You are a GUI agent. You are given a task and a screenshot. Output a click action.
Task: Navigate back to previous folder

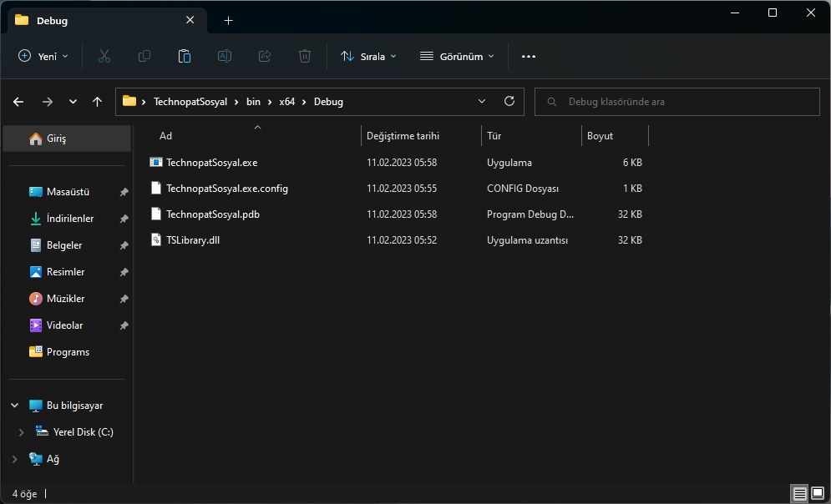(x=18, y=102)
